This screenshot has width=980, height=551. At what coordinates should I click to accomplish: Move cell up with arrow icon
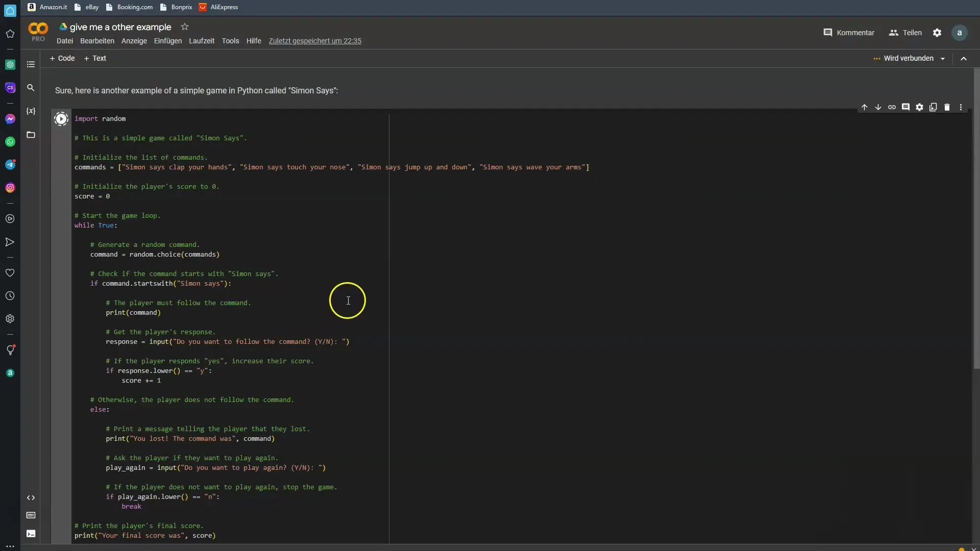(864, 107)
